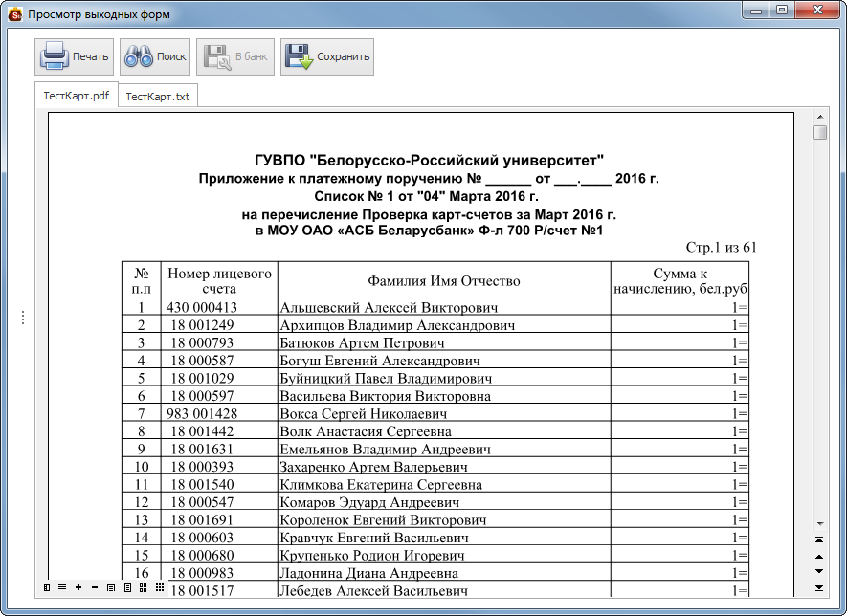This screenshot has height=616, width=847.
Task: Click the name 'Вокса Сергей Николаевич'
Action: point(363,413)
